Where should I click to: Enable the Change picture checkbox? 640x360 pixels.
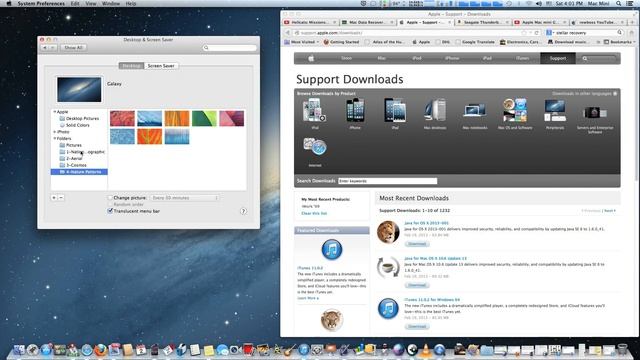[110, 198]
